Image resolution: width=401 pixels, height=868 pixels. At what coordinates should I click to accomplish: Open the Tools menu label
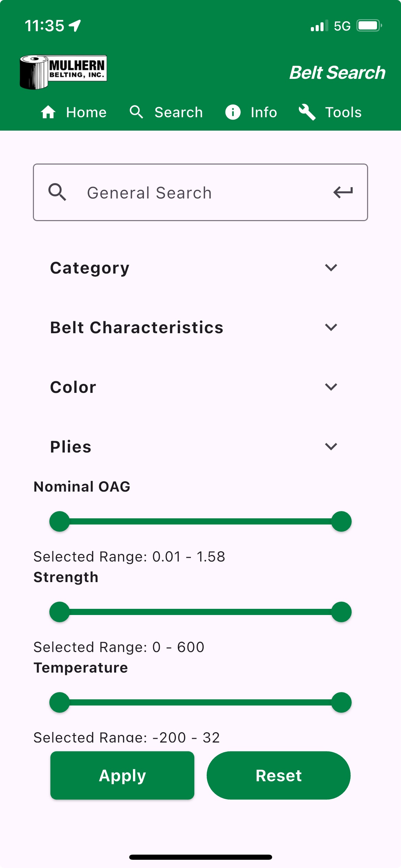(343, 112)
